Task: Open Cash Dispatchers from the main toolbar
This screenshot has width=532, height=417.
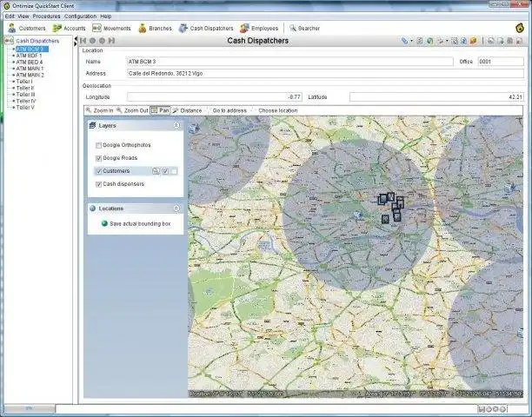Action: click(x=206, y=29)
